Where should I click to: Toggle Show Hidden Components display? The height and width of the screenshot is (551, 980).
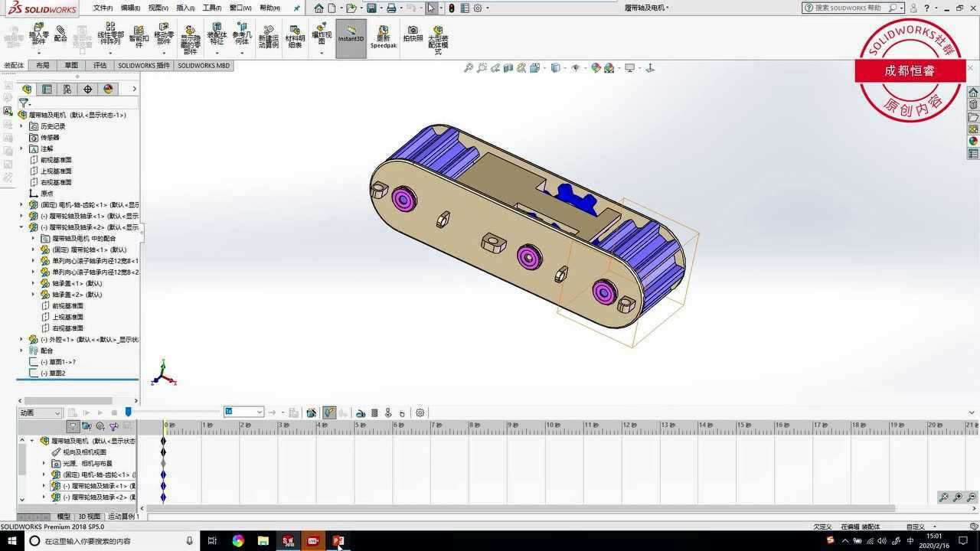point(189,36)
